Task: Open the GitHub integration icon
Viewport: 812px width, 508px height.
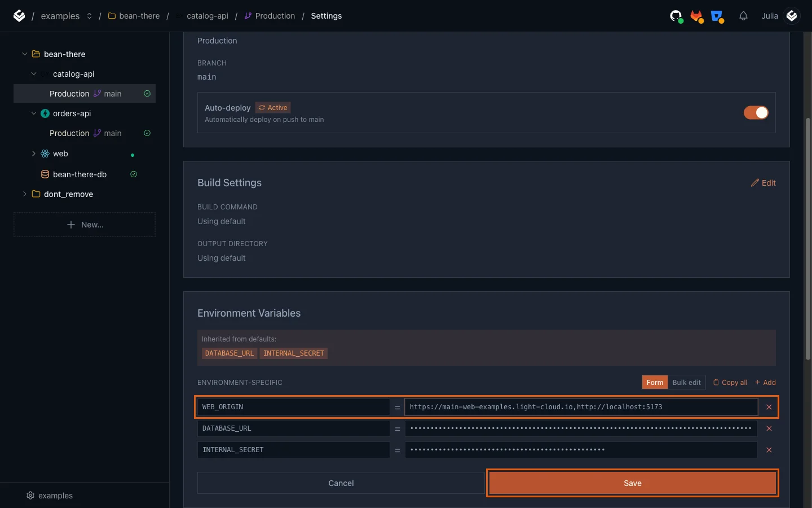Action: click(676, 16)
